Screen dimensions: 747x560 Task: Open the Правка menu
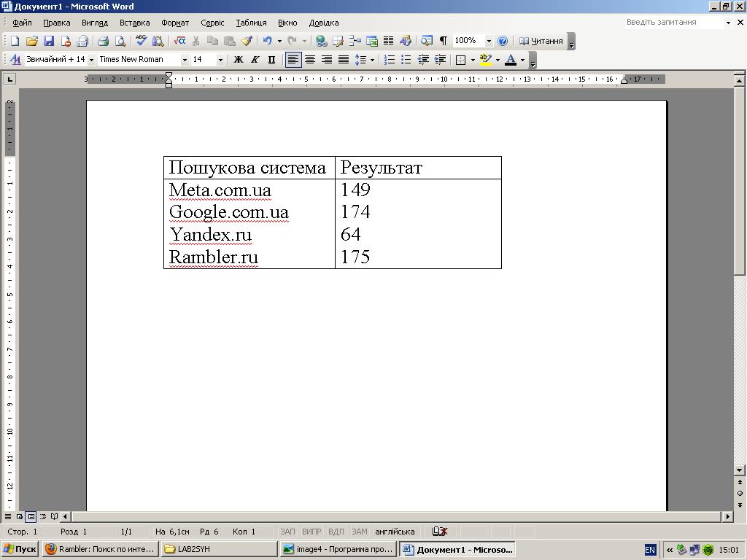coord(57,23)
